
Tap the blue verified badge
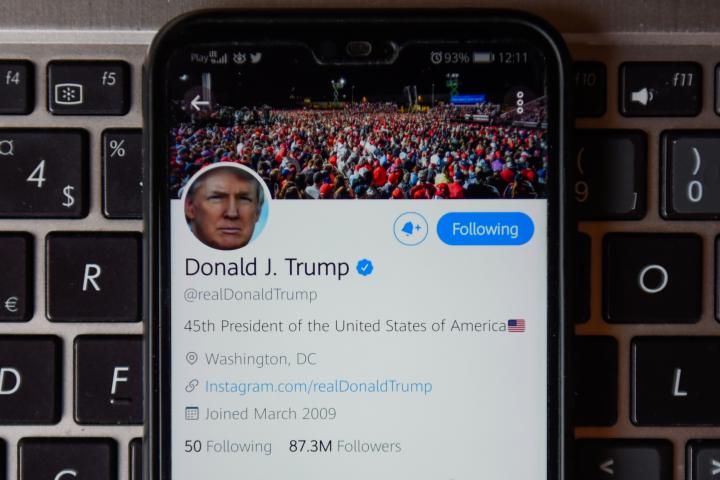365,267
